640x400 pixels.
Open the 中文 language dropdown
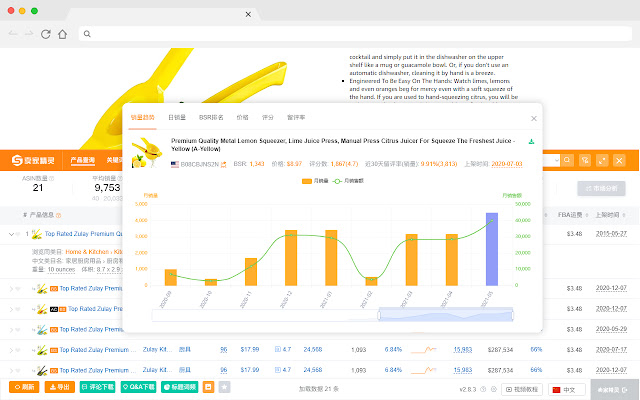click(x=567, y=390)
